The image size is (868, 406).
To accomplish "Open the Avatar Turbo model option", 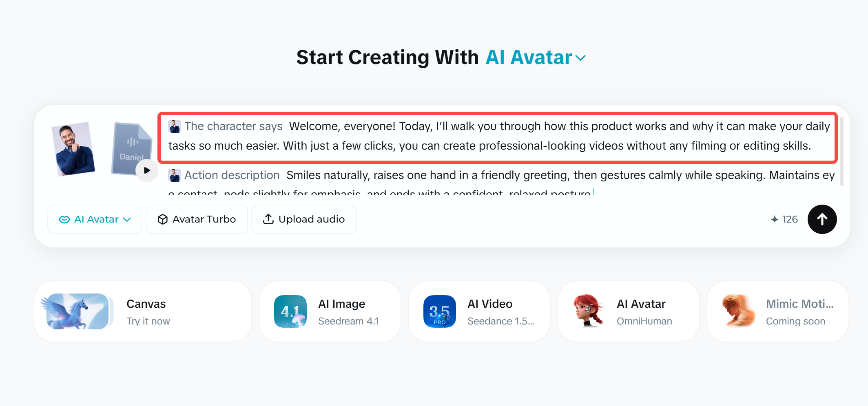I will (x=197, y=219).
